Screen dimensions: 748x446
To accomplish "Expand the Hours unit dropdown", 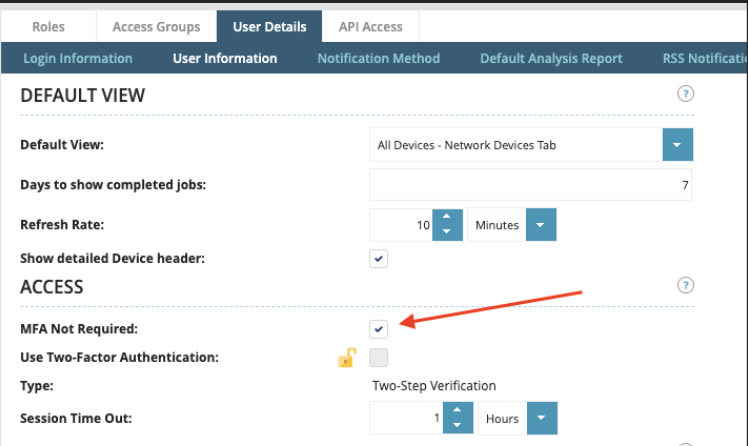I will (541, 419).
